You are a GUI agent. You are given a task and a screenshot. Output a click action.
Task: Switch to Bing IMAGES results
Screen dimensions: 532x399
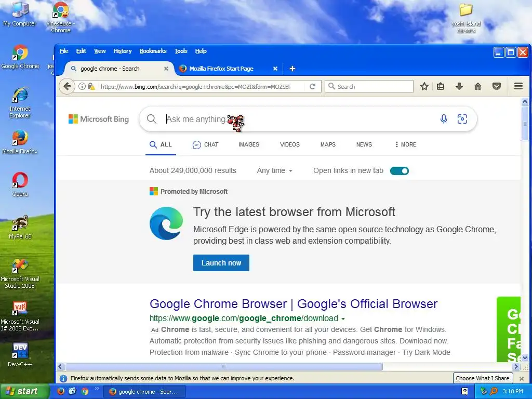point(249,144)
